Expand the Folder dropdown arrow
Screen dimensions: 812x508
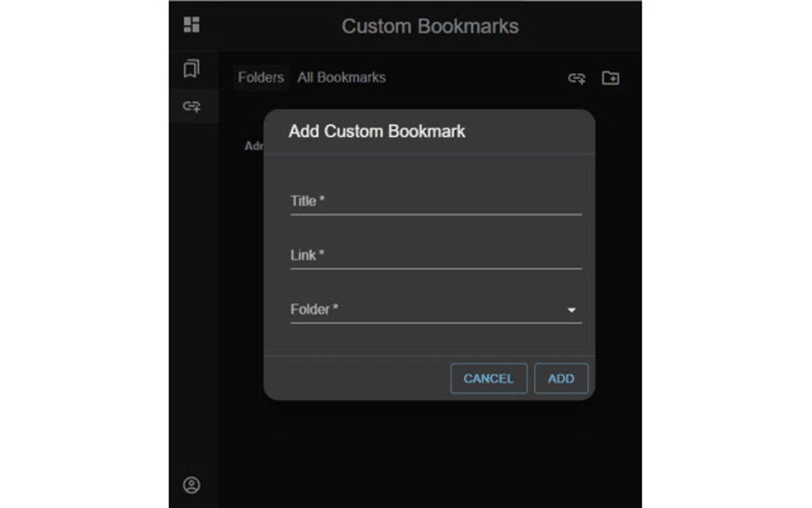pyautogui.click(x=572, y=310)
